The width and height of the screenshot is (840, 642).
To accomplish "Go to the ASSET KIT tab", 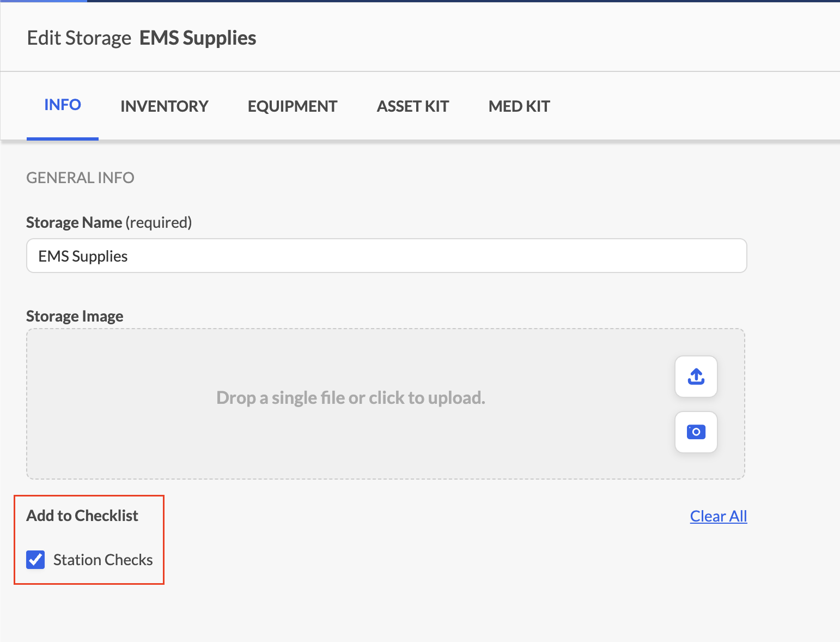I will coord(413,106).
